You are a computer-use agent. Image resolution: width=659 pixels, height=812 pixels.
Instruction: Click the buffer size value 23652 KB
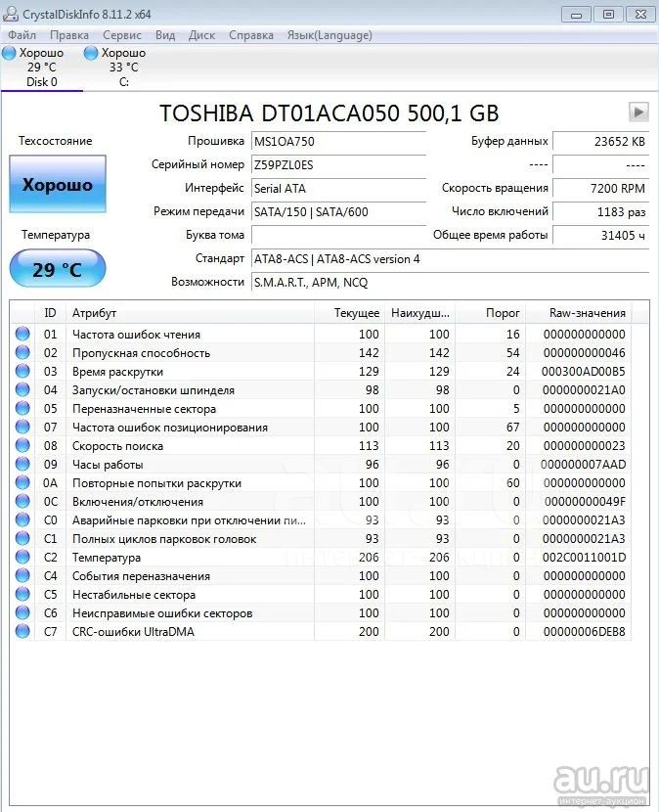click(x=600, y=142)
